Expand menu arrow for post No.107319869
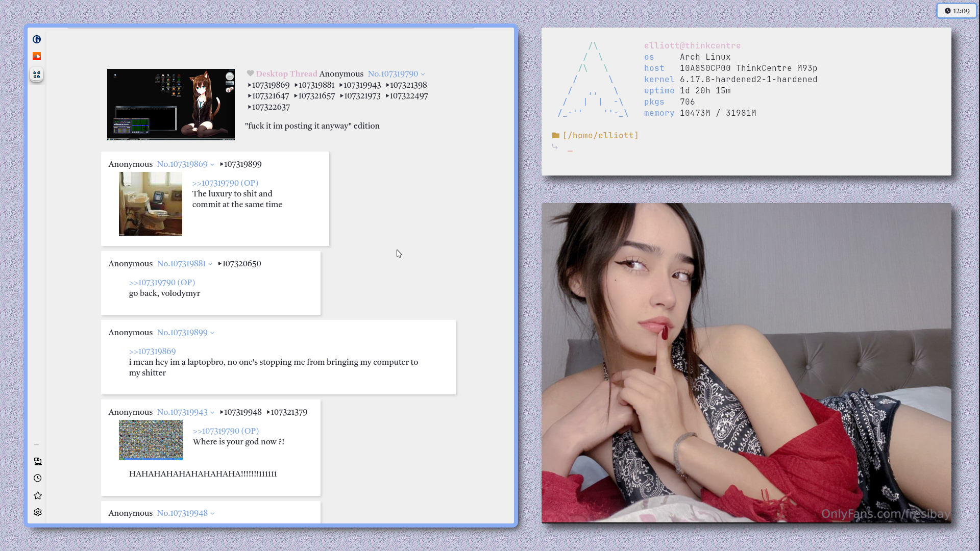 point(212,165)
